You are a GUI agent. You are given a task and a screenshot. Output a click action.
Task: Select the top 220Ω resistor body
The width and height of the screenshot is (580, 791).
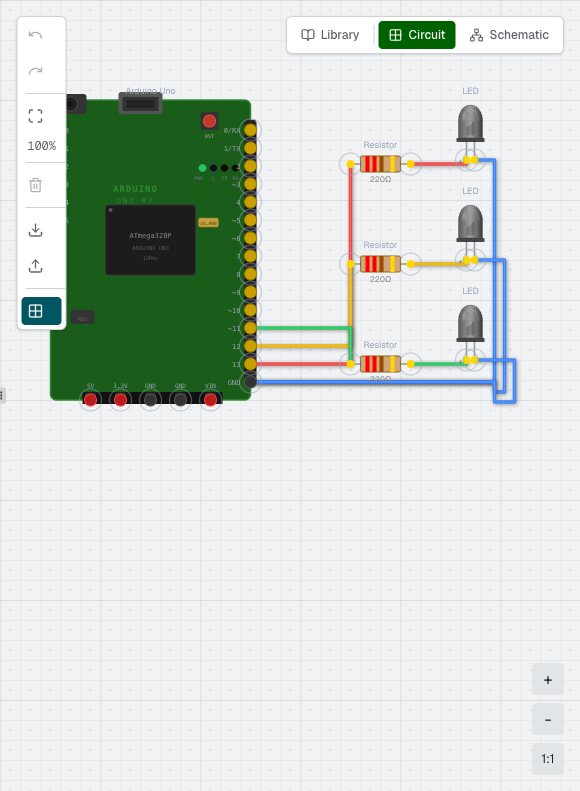point(380,164)
